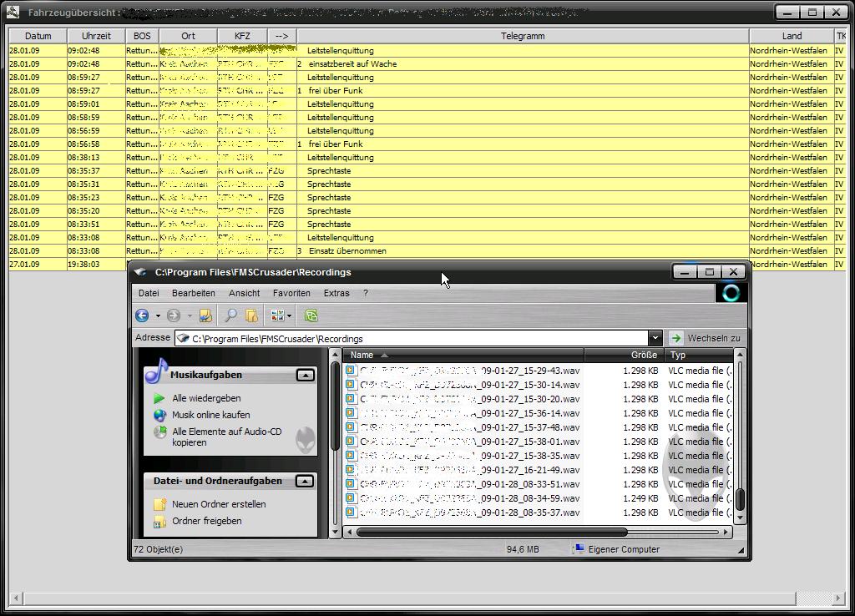Click the Musik online kaufen link
The image size is (855, 616).
(210, 415)
